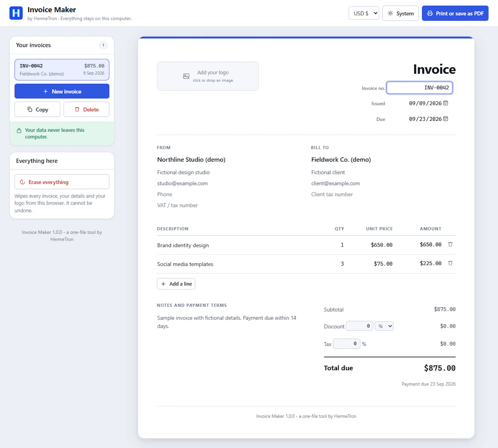The width and height of the screenshot is (498, 448).
Task: Click the HermeTron H logo icon
Action: [16, 13]
